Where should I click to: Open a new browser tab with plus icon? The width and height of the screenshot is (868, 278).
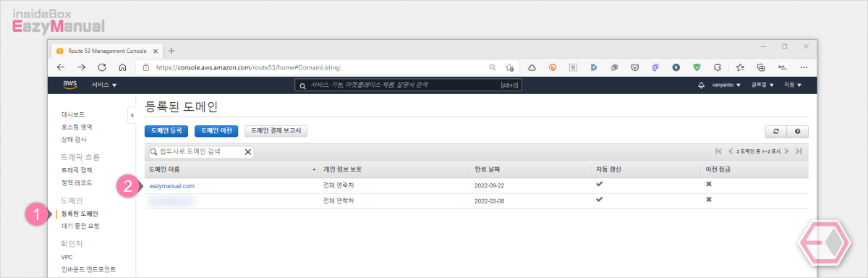171,51
